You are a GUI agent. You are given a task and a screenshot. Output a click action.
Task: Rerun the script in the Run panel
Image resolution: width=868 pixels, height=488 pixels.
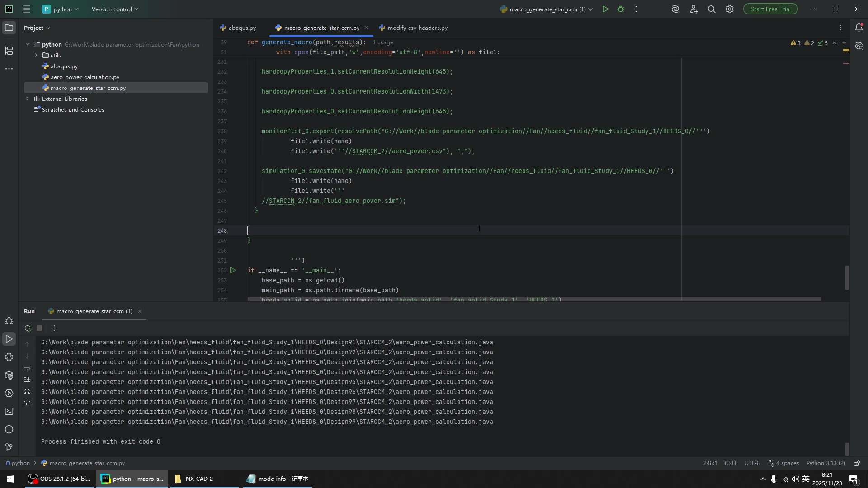point(28,328)
